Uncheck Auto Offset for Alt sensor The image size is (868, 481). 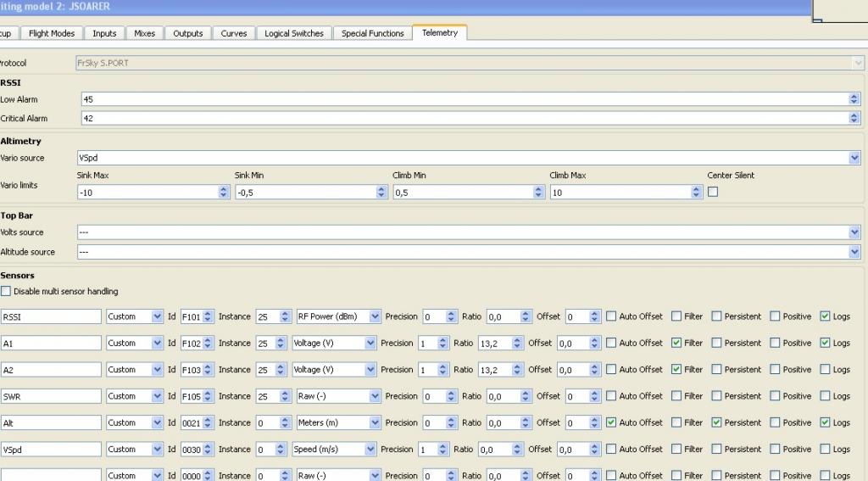(x=611, y=422)
